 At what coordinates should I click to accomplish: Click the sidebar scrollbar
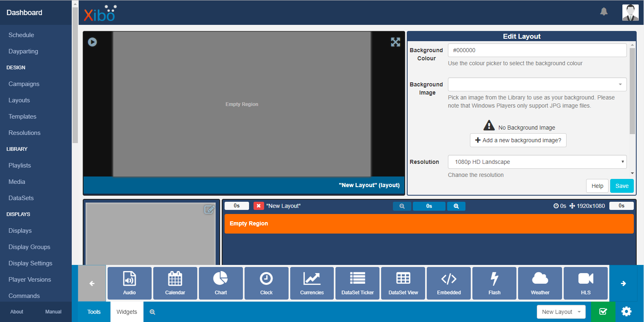(x=75, y=75)
